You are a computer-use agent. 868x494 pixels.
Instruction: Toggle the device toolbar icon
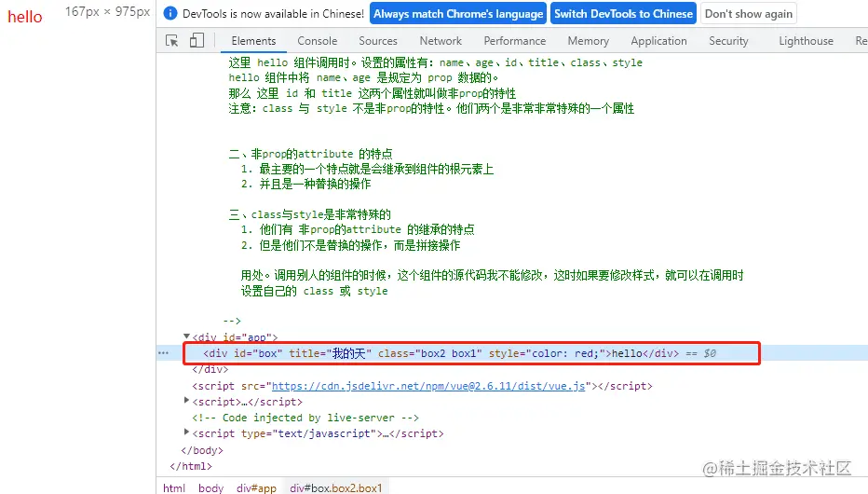click(x=197, y=40)
